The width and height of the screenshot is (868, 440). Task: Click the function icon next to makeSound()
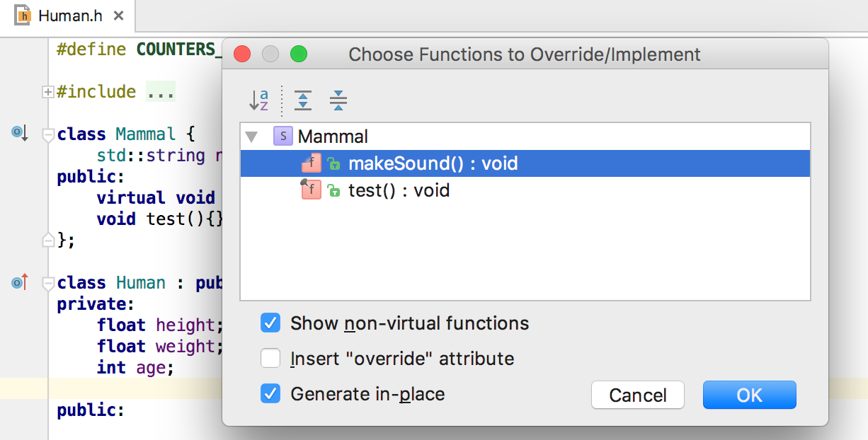point(311,163)
